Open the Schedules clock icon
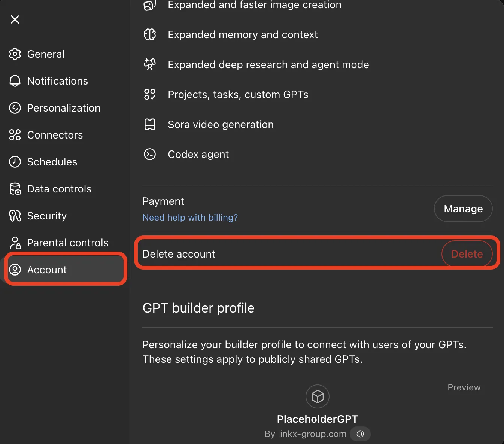The height and width of the screenshot is (444, 504). [15, 162]
